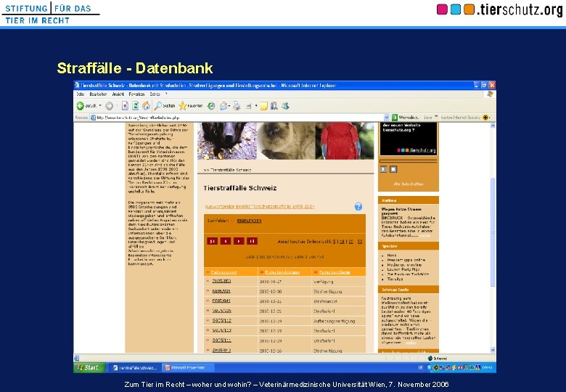This screenshot has width=566, height=392.
Task: Open the report link Auswertender Bericht Tierschutzstraffälle
Action: [260, 206]
